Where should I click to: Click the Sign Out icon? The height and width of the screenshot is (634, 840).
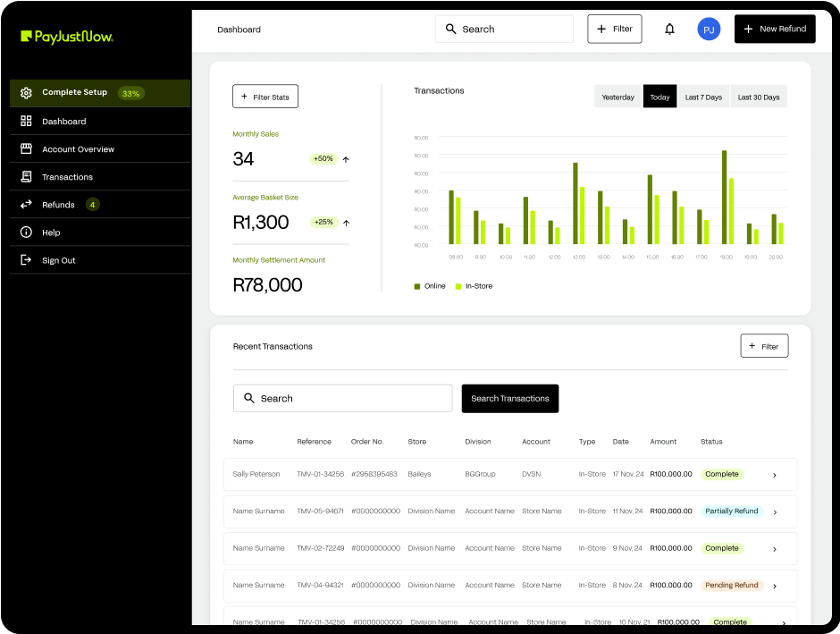click(26, 260)
